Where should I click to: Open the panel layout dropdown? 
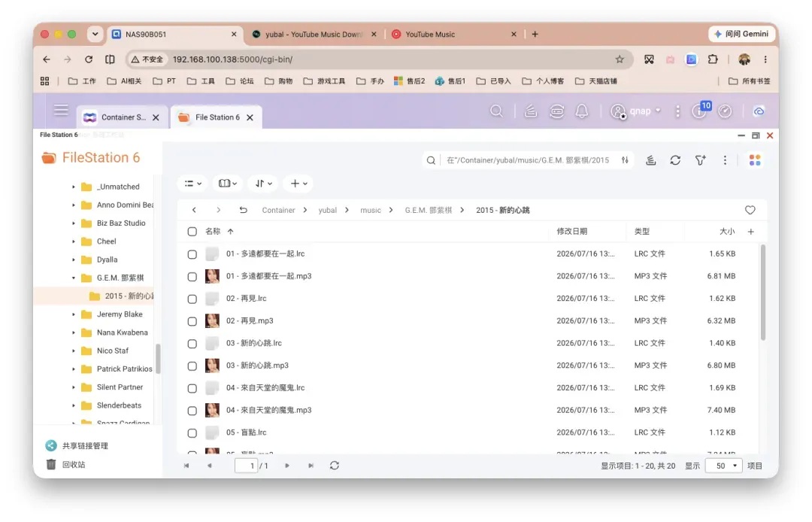pos(228,184)
